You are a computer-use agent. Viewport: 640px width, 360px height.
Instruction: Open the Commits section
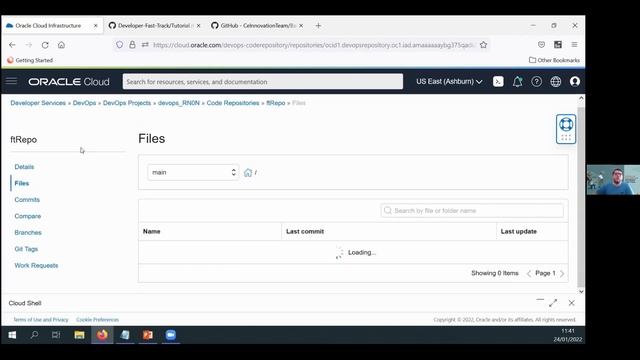(x=27, y=200)
